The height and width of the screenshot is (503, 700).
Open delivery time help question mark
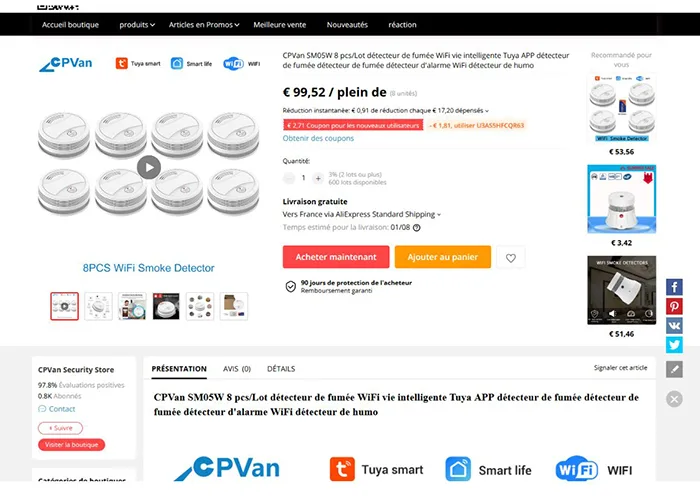[417, 228]
